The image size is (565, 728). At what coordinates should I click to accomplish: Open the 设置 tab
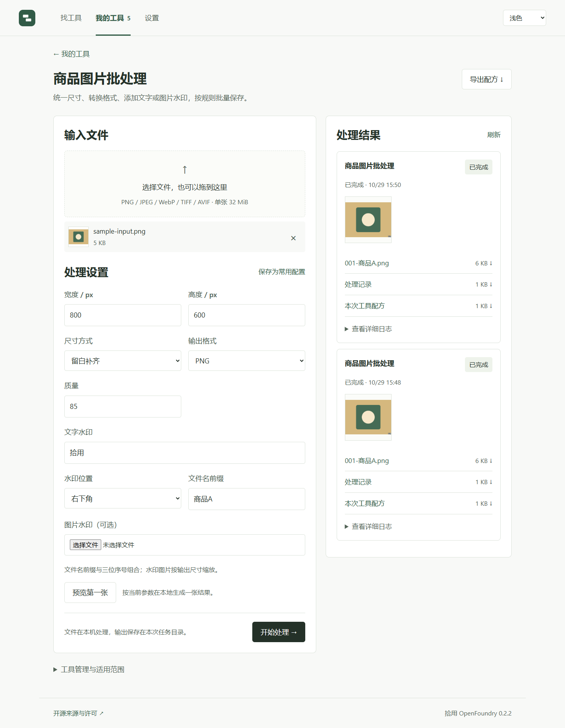click(x=152, y=18)
